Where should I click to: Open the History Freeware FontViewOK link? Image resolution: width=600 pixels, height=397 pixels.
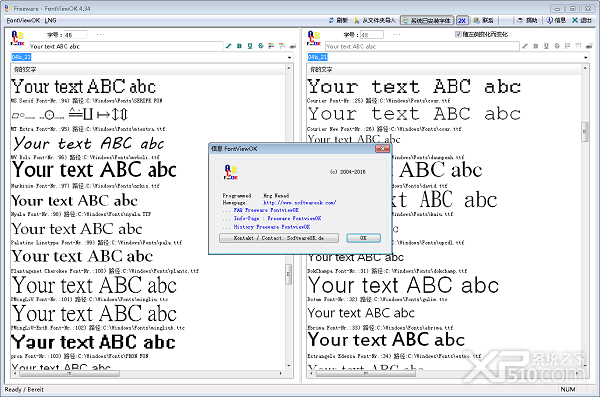coord(272,227)
